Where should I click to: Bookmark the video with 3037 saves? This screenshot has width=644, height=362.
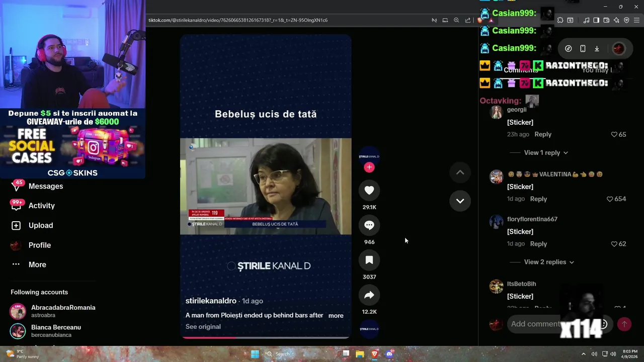(369, 260)
